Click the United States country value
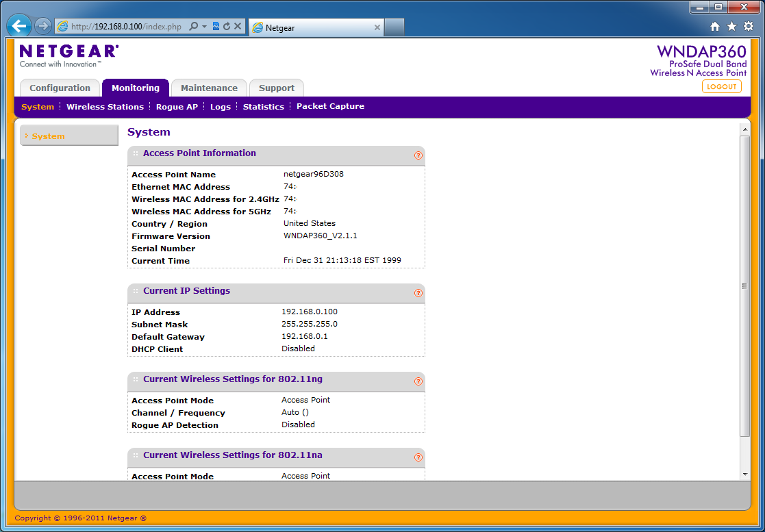The image size is (765, 532). pyautogui.click(x=310, y=223)
